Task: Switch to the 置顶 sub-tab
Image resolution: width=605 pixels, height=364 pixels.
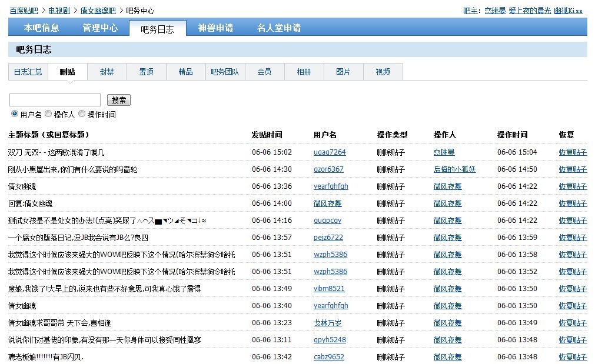Action: point(146,72)
